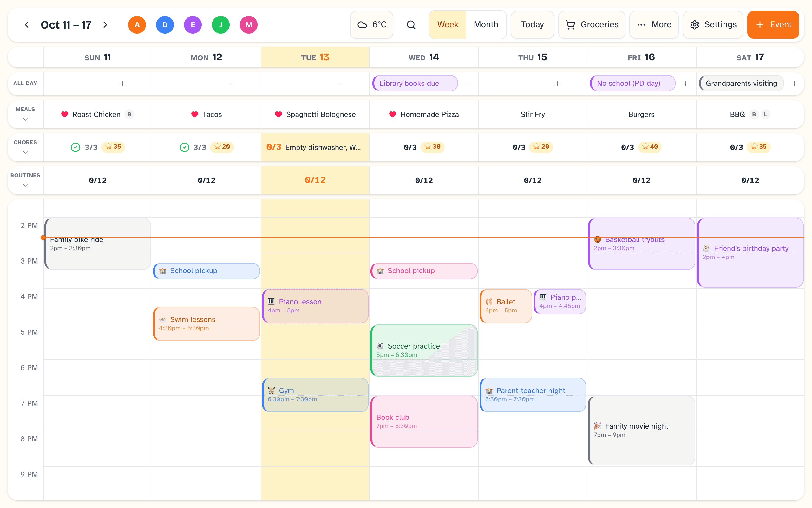This screenshot has height=508, width=812.
Task: Add all-day event on Sunday 11
Action: (122, 84)
